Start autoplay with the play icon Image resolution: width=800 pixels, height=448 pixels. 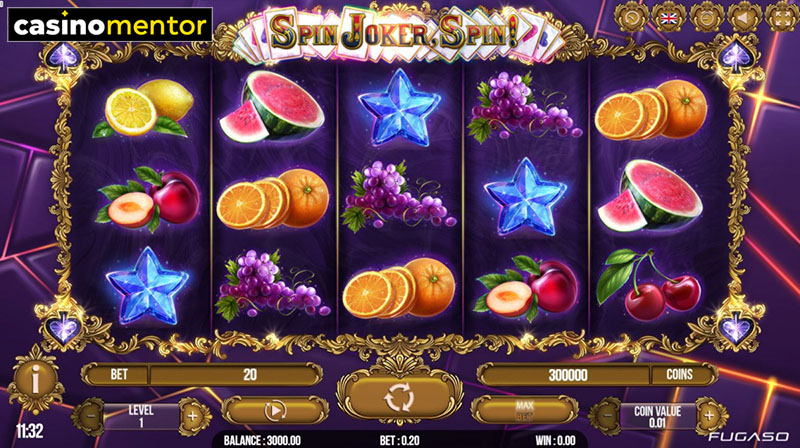[275, 411]
